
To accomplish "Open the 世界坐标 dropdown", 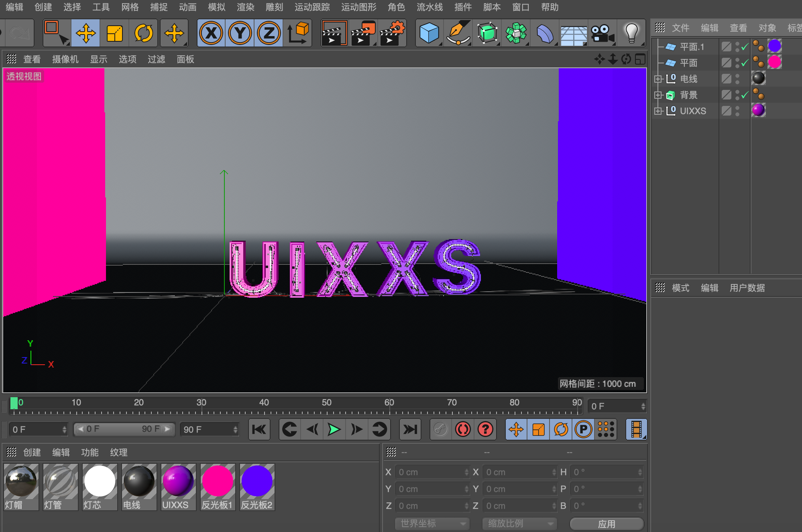I will [x=432, y=523].
